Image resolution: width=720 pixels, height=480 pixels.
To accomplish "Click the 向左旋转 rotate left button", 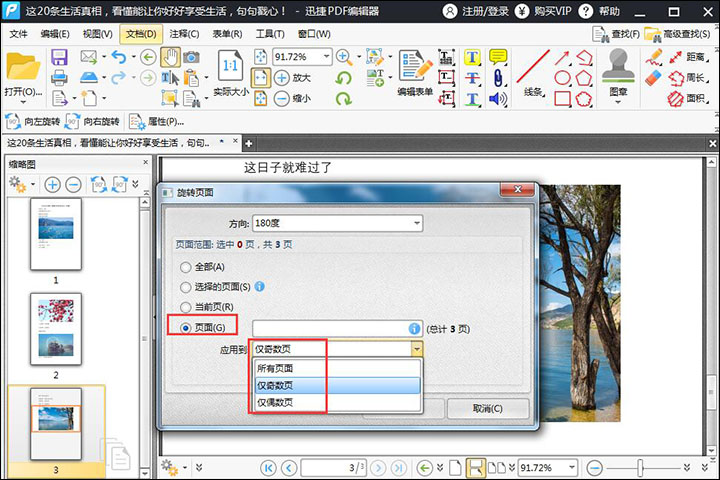I will click(x=35, y=121).
